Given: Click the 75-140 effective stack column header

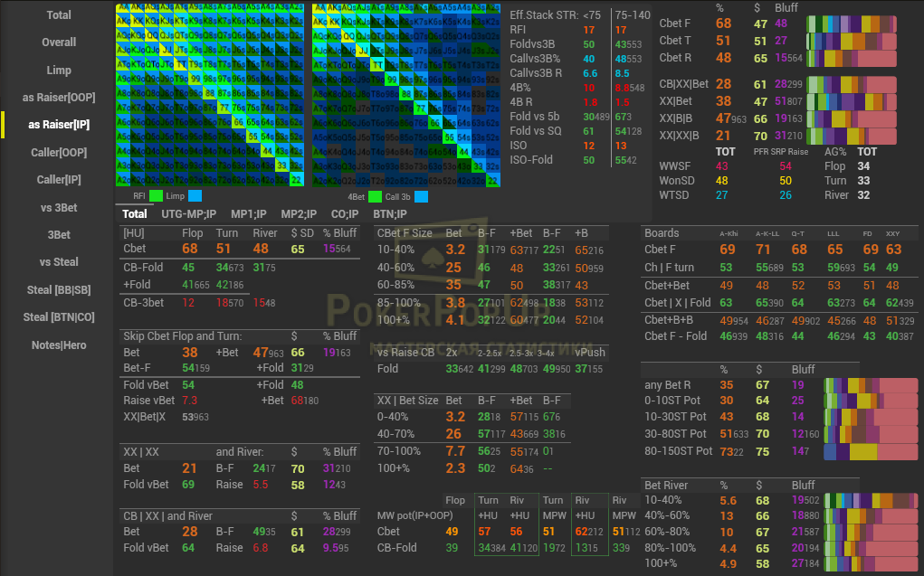Looking at the screenshot, I should pos(632,14).
